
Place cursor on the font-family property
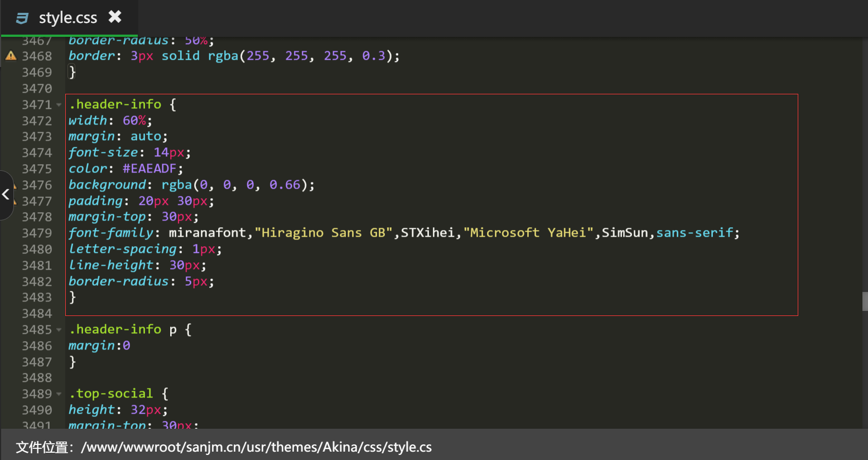point(110,233)
